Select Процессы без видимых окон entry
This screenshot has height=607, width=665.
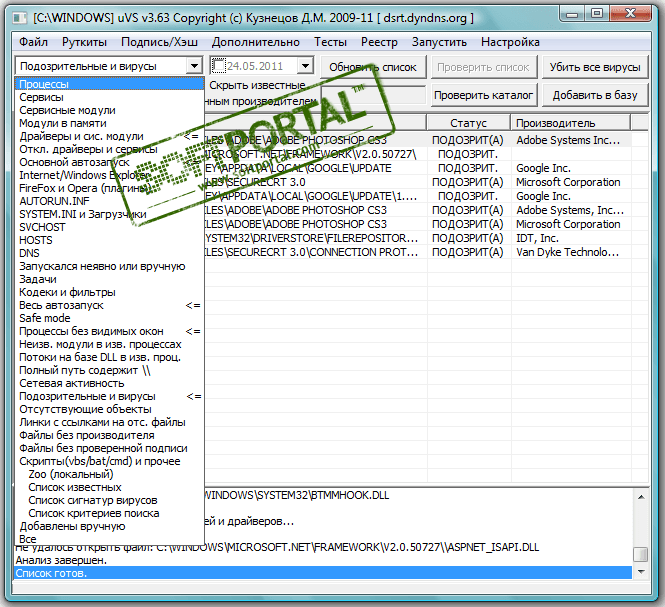tap(109, 331)
